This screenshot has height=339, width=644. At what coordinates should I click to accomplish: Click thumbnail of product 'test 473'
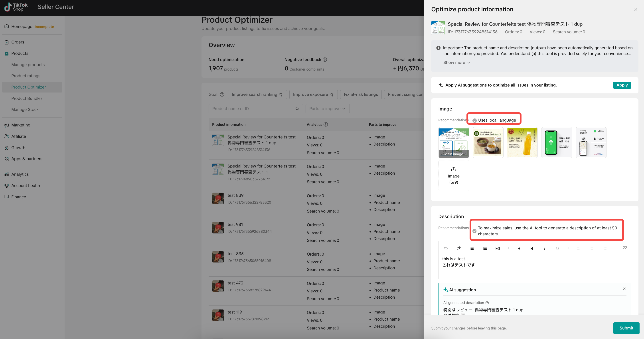coord(218,286)
